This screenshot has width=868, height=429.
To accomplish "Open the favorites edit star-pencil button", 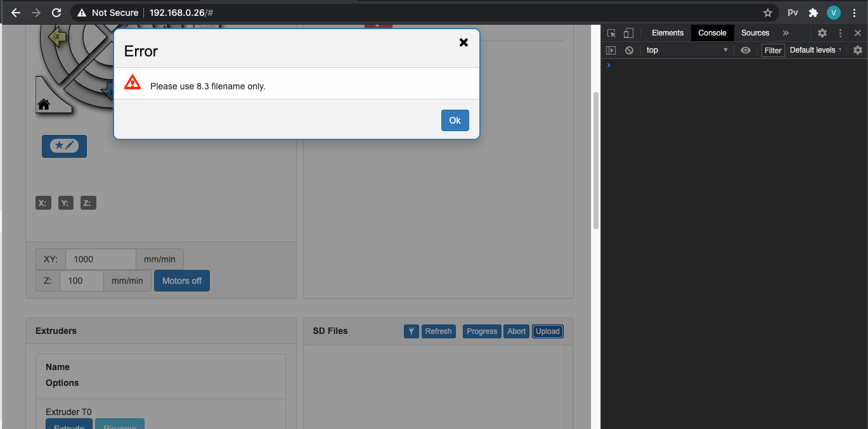I will (x=63, y=146).
